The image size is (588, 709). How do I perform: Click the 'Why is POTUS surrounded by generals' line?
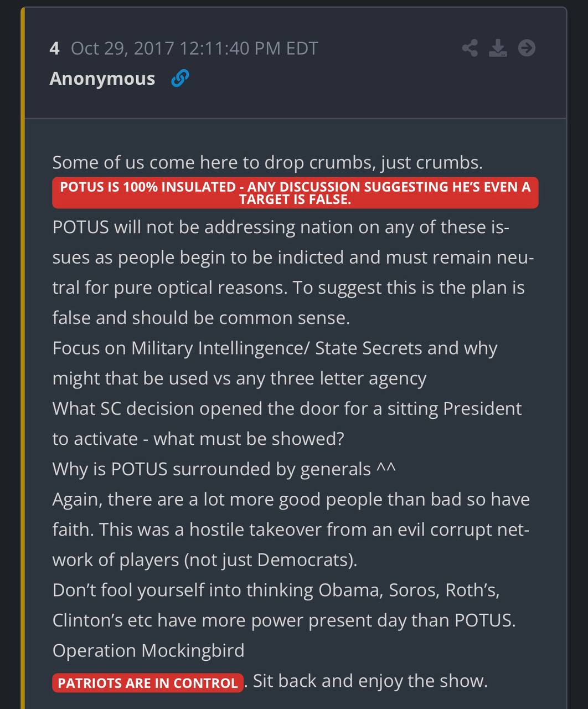224,469
